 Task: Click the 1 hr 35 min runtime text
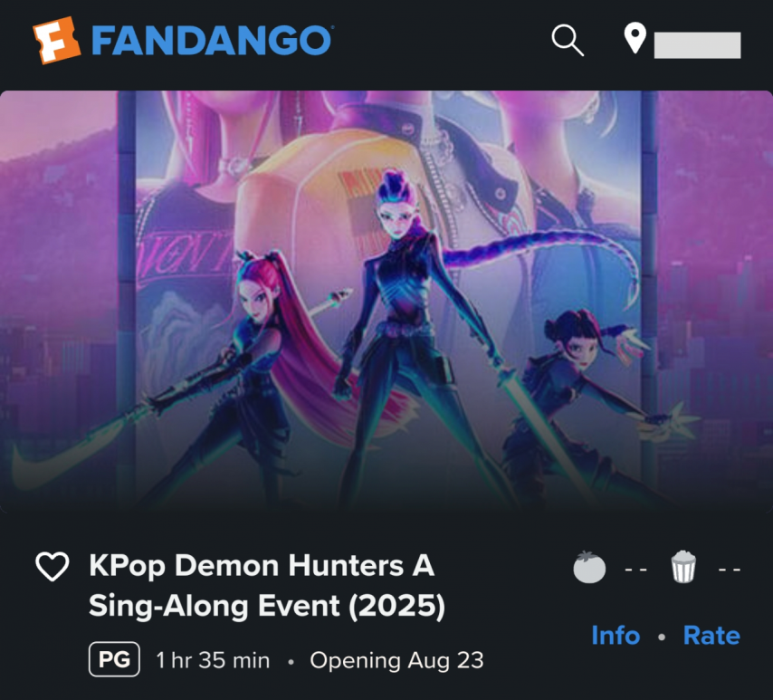213,660
